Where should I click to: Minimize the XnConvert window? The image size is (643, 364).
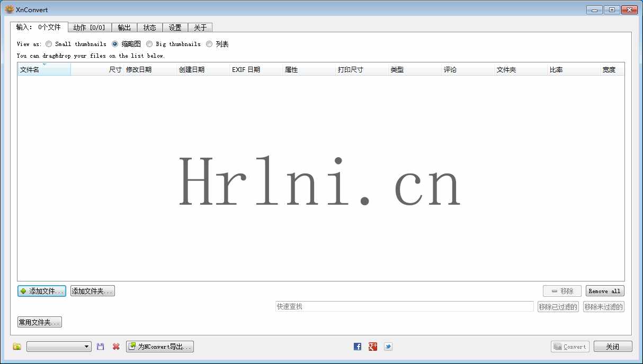[x=594, y=10]
